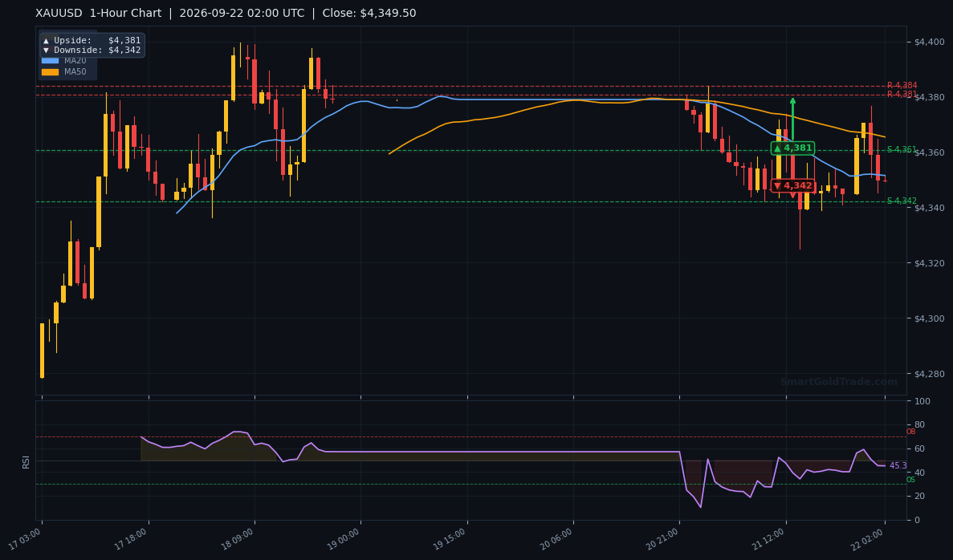
Task: Click the 'Downside: $4,342' legend line
Action: (92, 50)
